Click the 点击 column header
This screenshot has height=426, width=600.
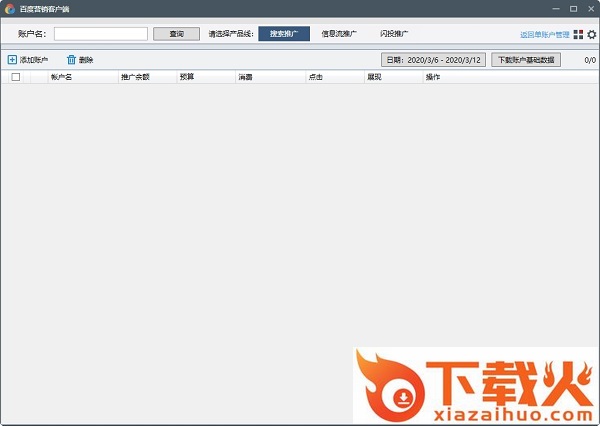(x=335, y=77)
